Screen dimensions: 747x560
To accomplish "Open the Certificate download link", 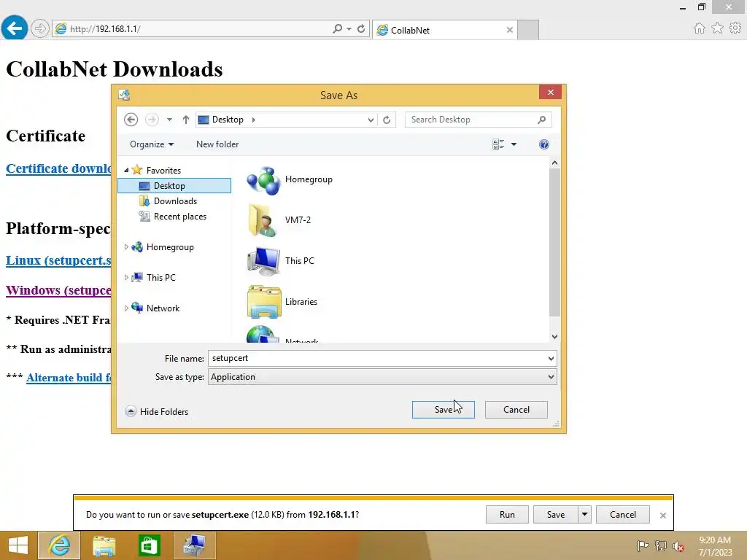I will tap(58, 168).
